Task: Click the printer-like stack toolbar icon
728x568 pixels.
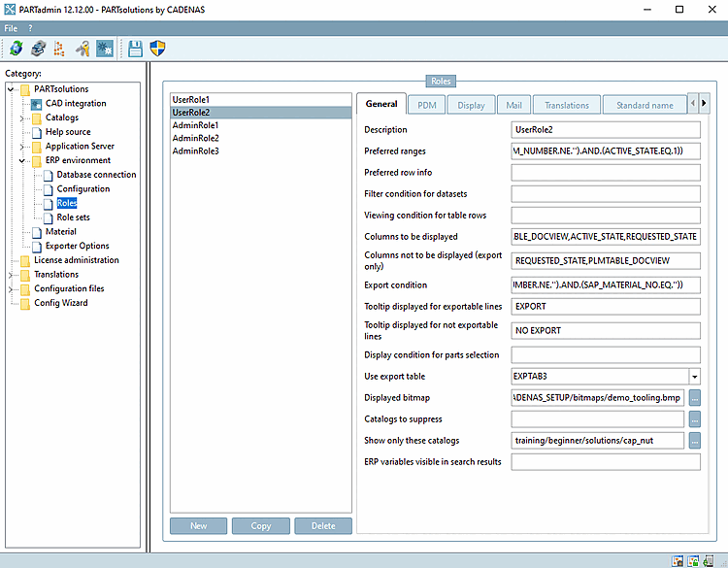Action: [x=38, y=49]
